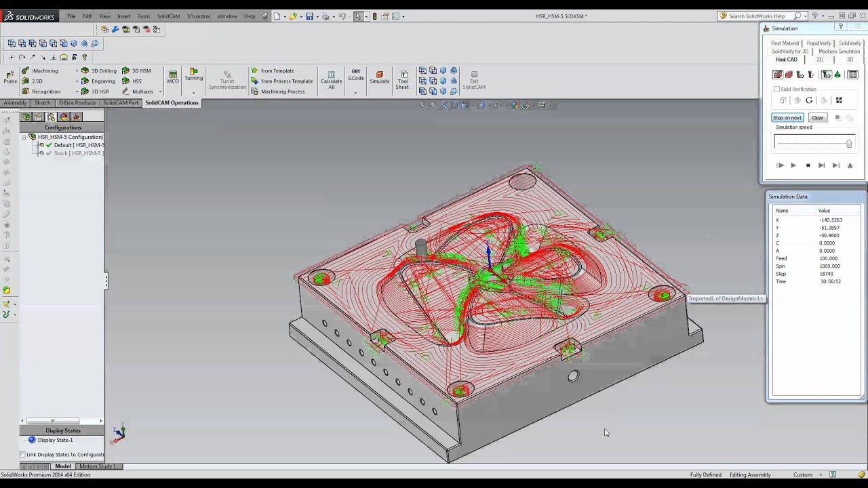Launch Simulate from the toolbar
This screenshot has height=488, width=868.
pos(380,77)
